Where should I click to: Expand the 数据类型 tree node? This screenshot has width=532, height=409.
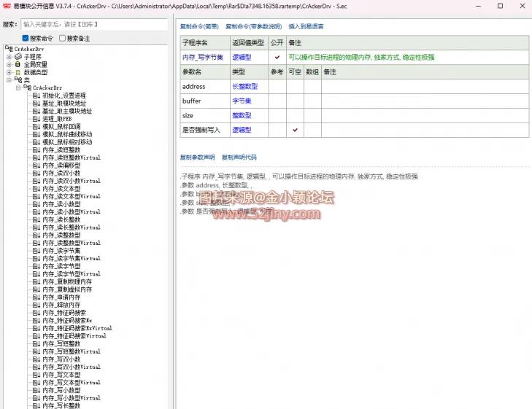(x=9, y=72)
